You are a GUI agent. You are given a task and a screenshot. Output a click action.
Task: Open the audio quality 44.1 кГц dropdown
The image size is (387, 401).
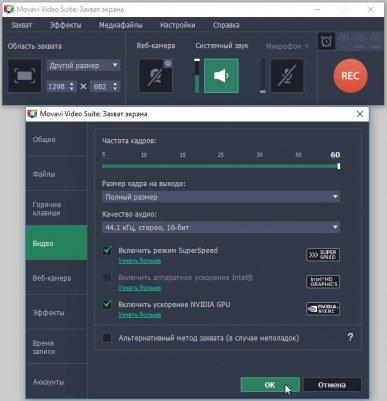(221, 228)
